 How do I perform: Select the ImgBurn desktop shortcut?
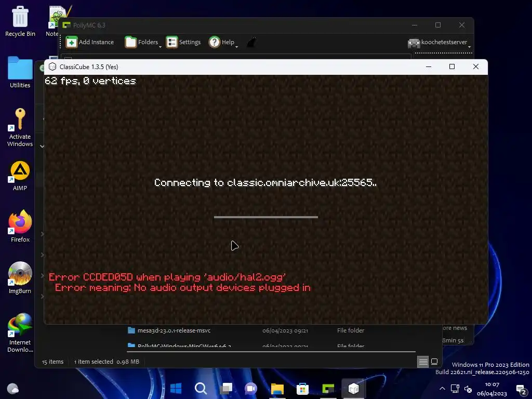pyautogui.click(x=20, y=277)
